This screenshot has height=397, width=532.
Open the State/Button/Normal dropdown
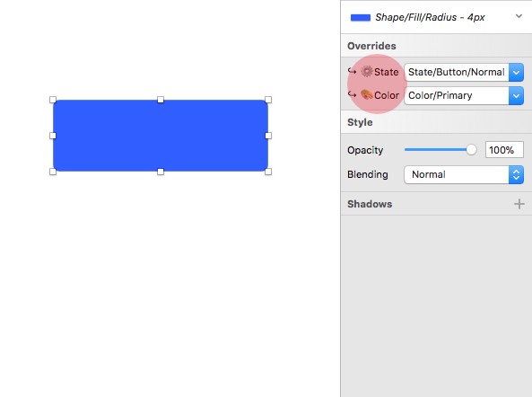(x=464, y=72)
